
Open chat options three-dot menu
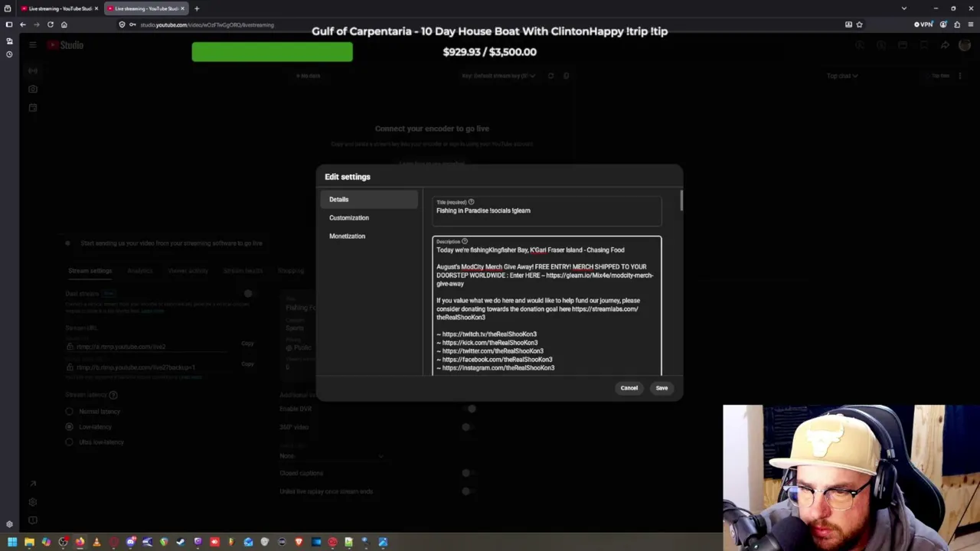(960, 76)
